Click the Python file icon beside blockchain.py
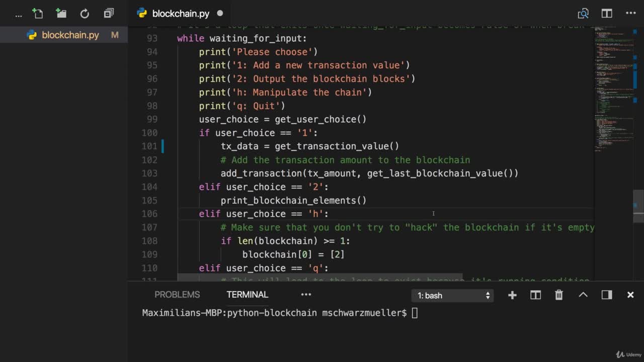 [32, 35]
